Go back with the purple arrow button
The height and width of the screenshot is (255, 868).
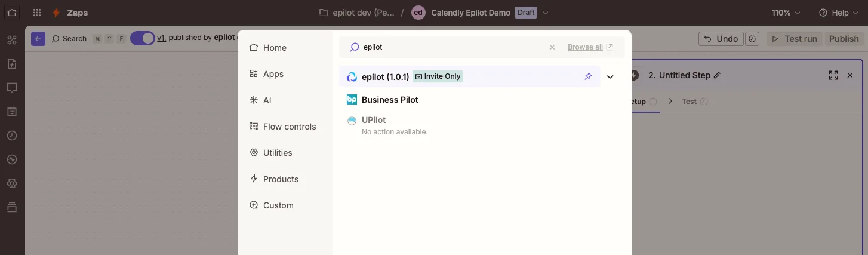pos(38,38)
